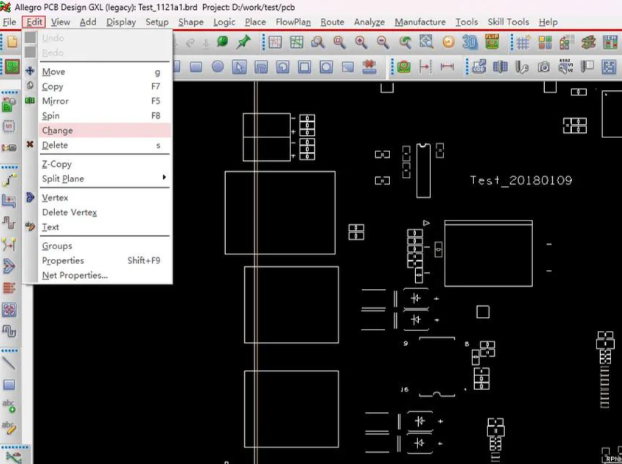
Task: Click the 3D view toolbar icon
Action: 469,42
